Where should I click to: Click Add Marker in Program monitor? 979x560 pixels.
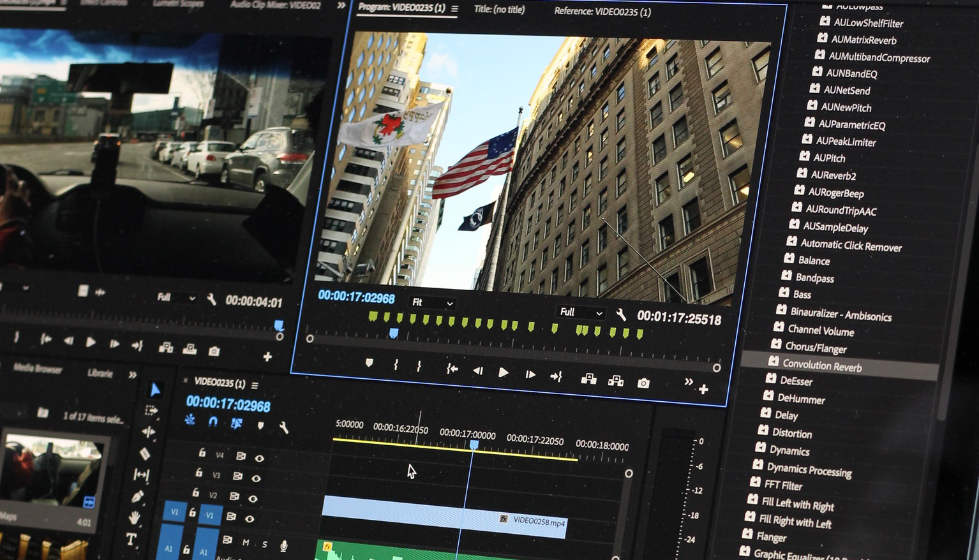[x=369, y=363]
